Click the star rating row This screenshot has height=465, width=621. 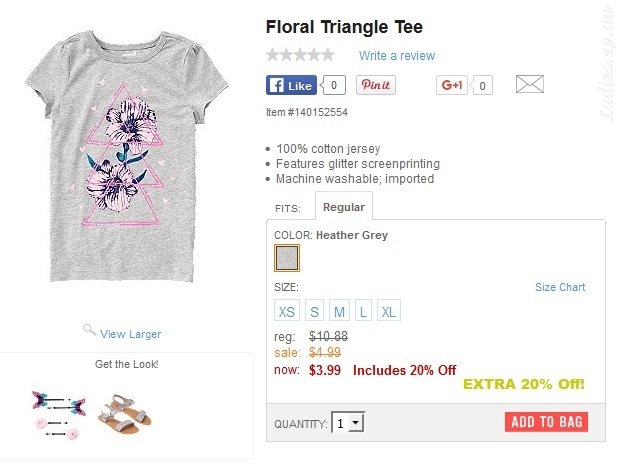tap(300, 55)
